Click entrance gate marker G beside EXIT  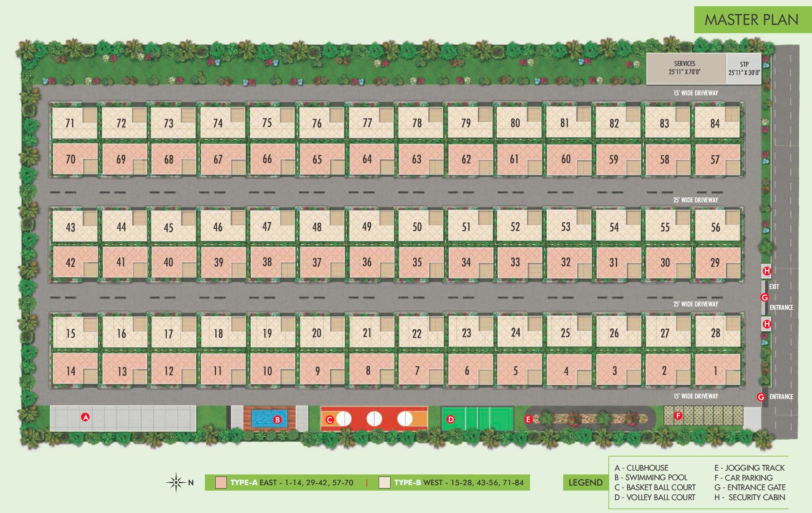click(x=765, y=297)
